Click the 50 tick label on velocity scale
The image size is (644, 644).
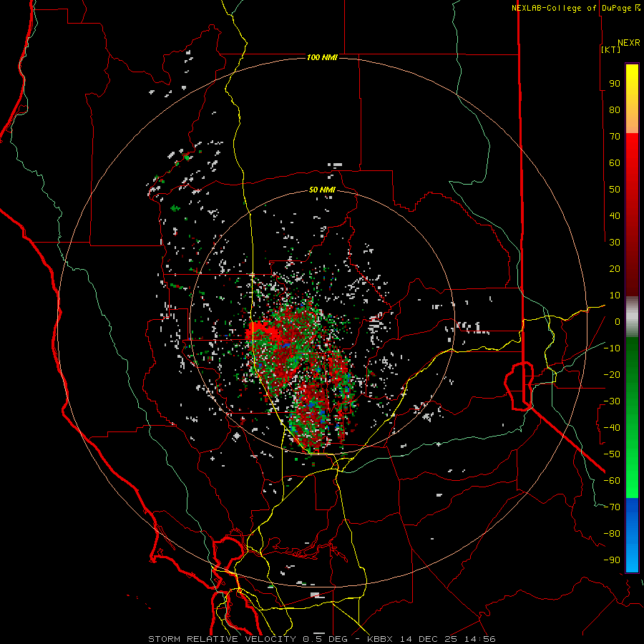point(615,190)
